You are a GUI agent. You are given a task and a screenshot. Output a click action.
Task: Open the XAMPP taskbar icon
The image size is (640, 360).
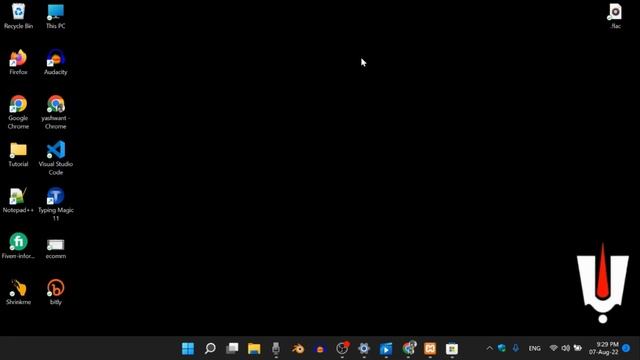click(x=430, y=348)
